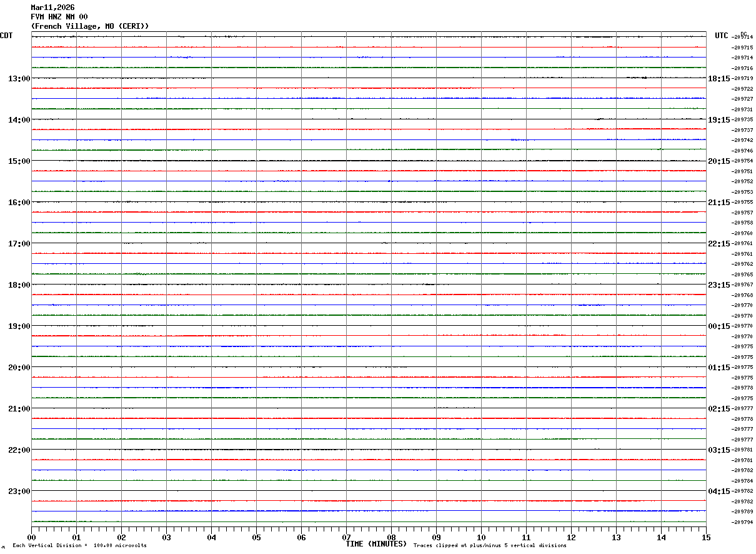
Task: Select the 07 minute label on time axis
Action: click(x=346, y=537)
